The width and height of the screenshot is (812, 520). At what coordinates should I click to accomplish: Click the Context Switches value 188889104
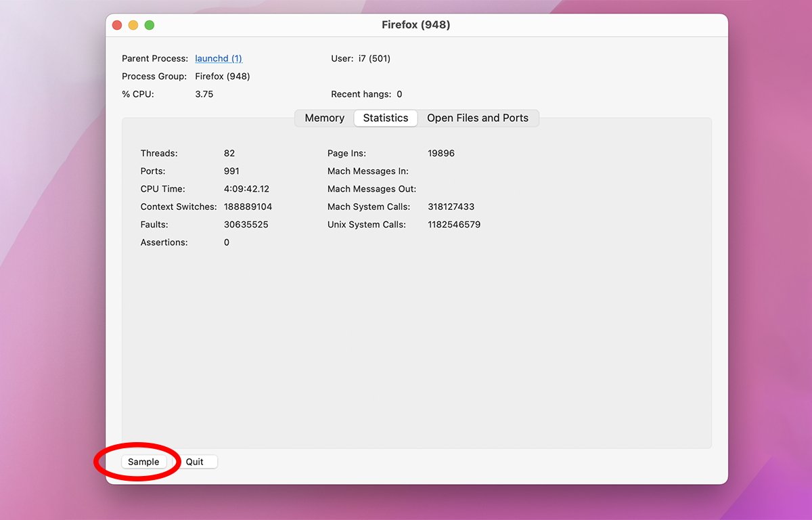click(248, 207)
